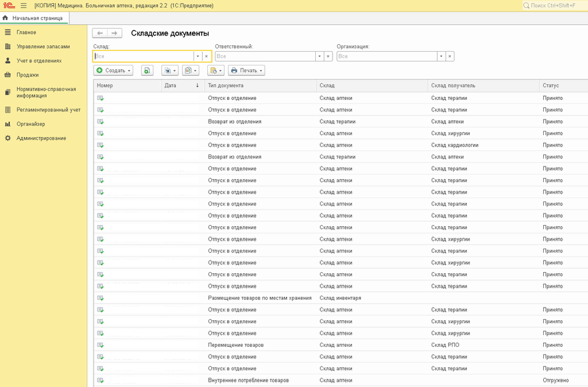Click the back navigation arrow
The image size is (588, 387).
[x=100, y=33]
